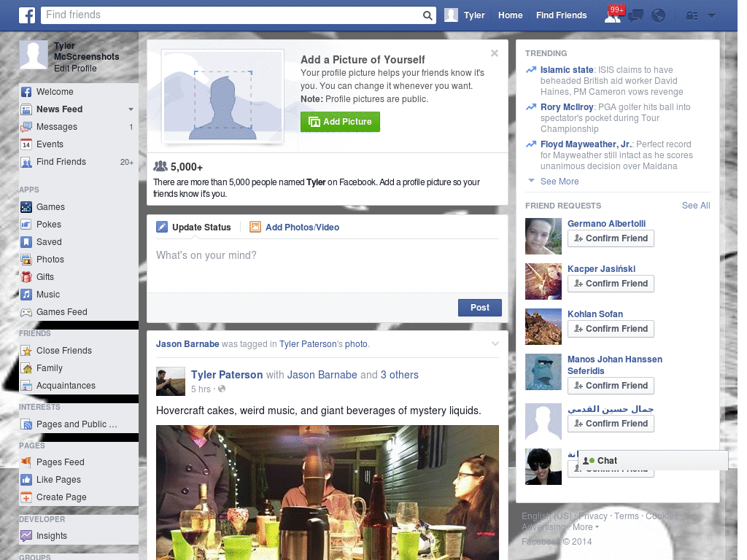This screenshot has height=560, width=747.
Task: Click the Find friends search field
Action: point(232,15)
